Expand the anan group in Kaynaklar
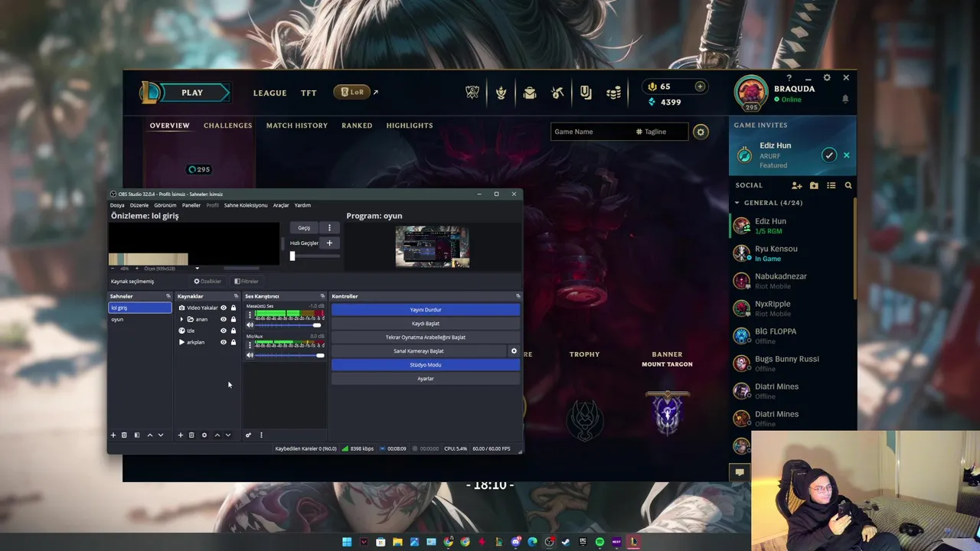 (181, 319)
